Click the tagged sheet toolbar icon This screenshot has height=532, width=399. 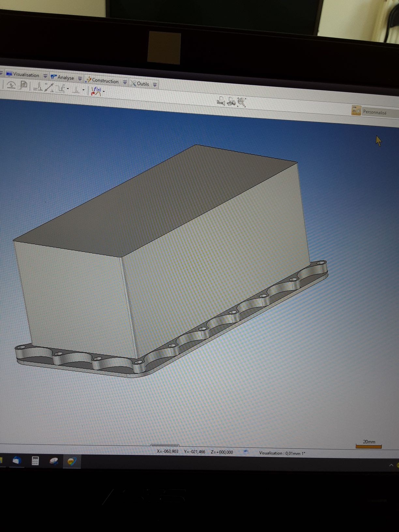coord(23,86)
